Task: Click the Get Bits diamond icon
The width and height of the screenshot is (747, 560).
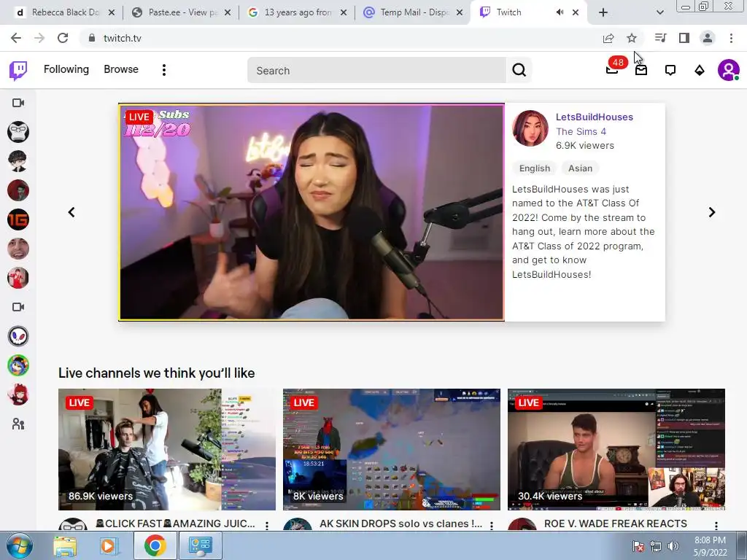Action: 700,71
